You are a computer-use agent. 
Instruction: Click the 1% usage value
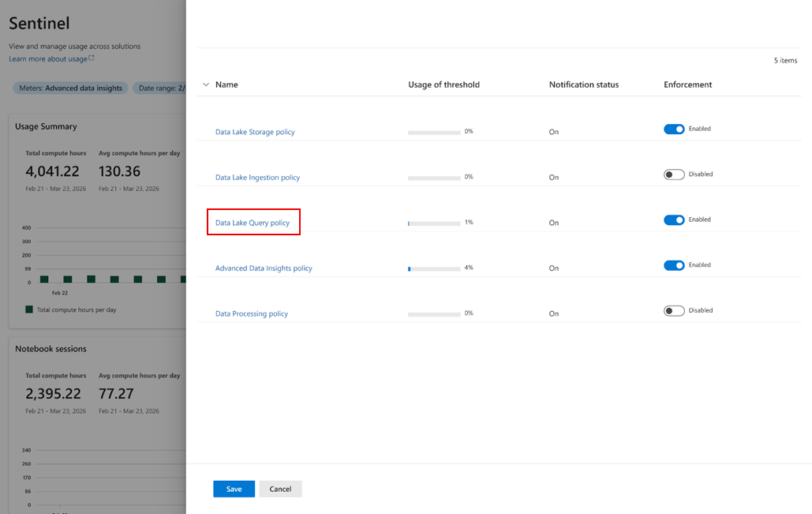click(x=469, y=222)
